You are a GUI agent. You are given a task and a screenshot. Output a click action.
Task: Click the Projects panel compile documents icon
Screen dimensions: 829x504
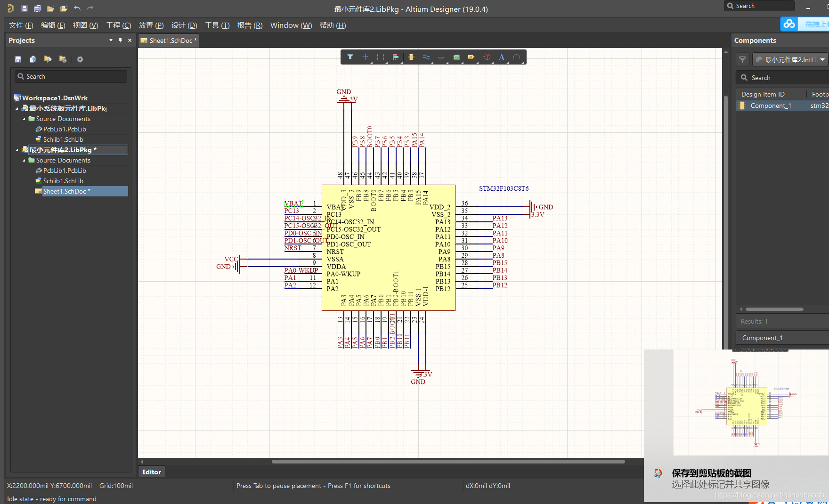click(x=33, y=59)
